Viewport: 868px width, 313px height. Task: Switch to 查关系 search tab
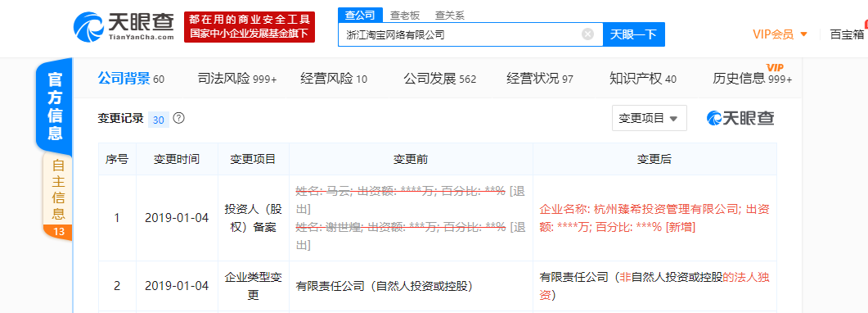point(448,15)
